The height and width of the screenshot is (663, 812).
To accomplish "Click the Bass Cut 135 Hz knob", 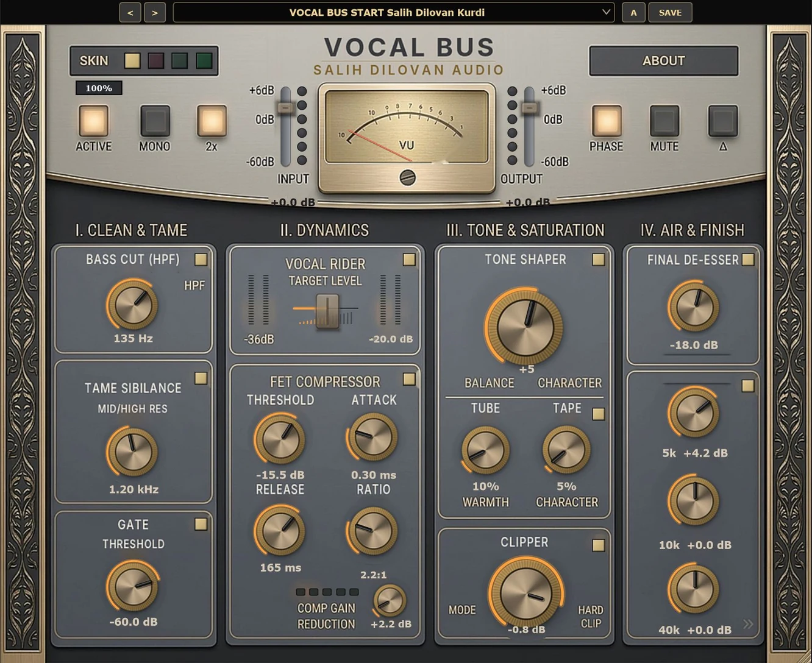I will [x=133, y=305].
